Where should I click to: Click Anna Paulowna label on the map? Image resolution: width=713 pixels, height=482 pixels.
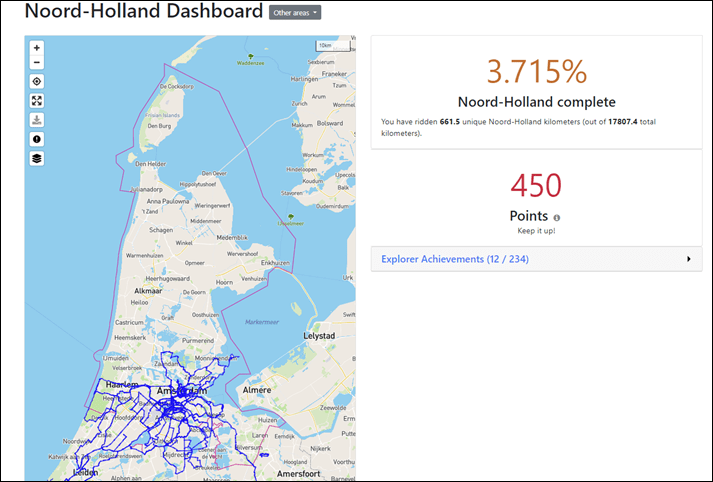point(168,201)
